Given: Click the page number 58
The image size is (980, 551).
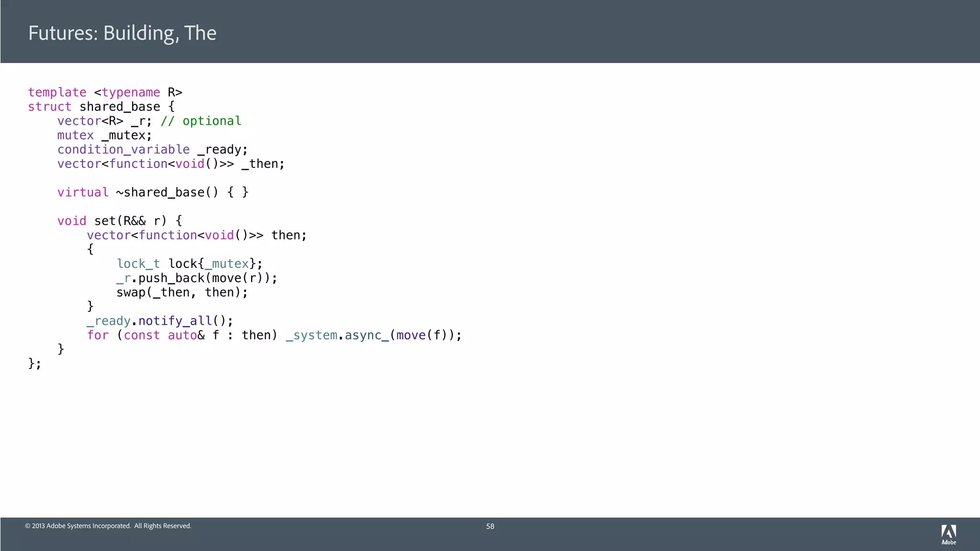Looking at the screenshot, I should pyautogui.click(x=490, y=526).
